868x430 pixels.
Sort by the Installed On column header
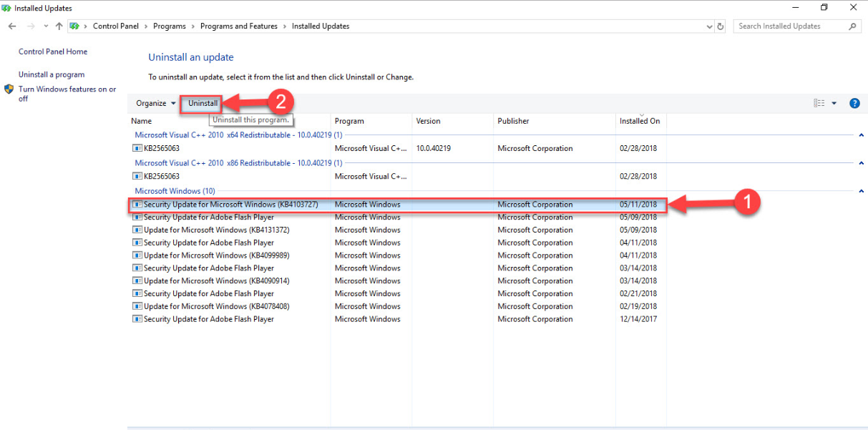(x=640, y=121)
